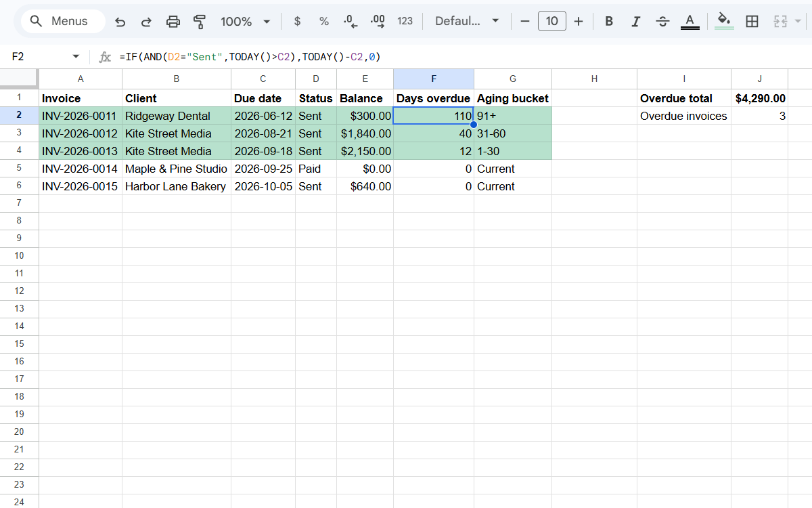Select row 10 header
Screen dimensions: 812x508
pos(20,255)
